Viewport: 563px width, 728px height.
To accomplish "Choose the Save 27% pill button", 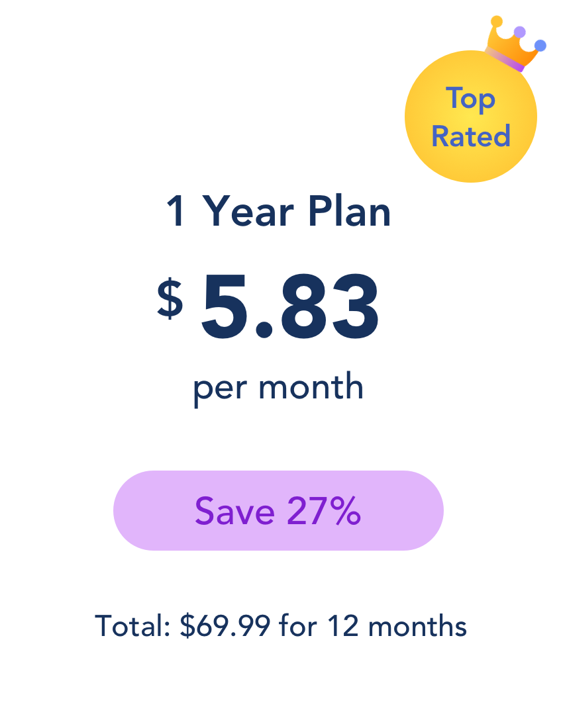I will tap(278, 510).
